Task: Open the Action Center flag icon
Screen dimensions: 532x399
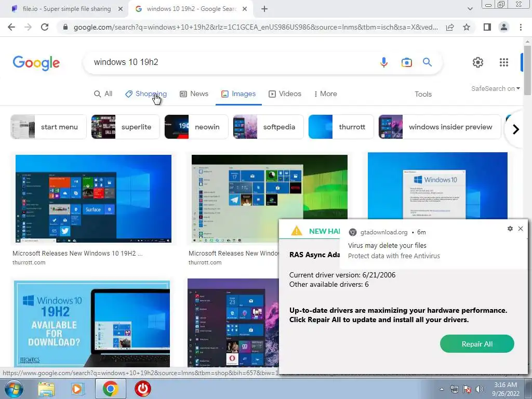Action: tap(467, 390)
